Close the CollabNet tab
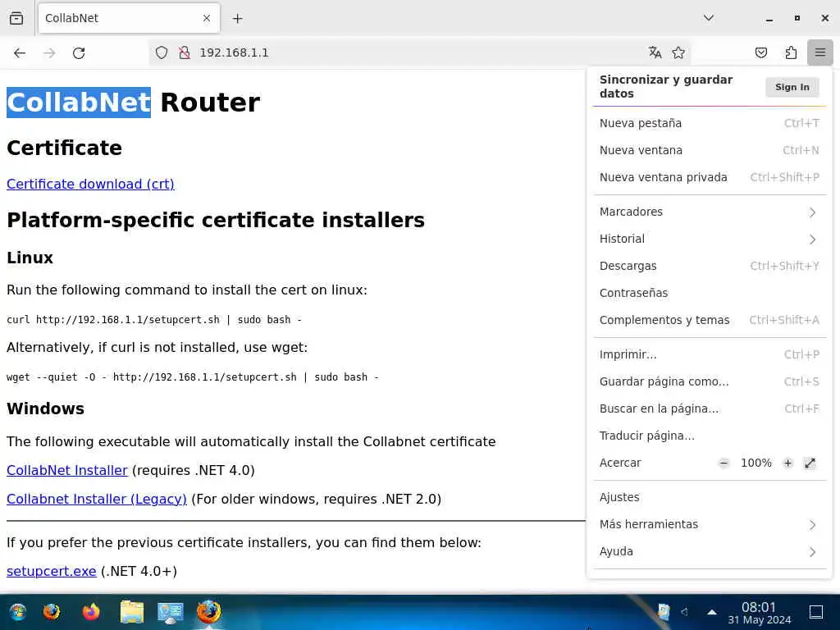Screen dimensions: 840x630 click(x=207, y=18)
